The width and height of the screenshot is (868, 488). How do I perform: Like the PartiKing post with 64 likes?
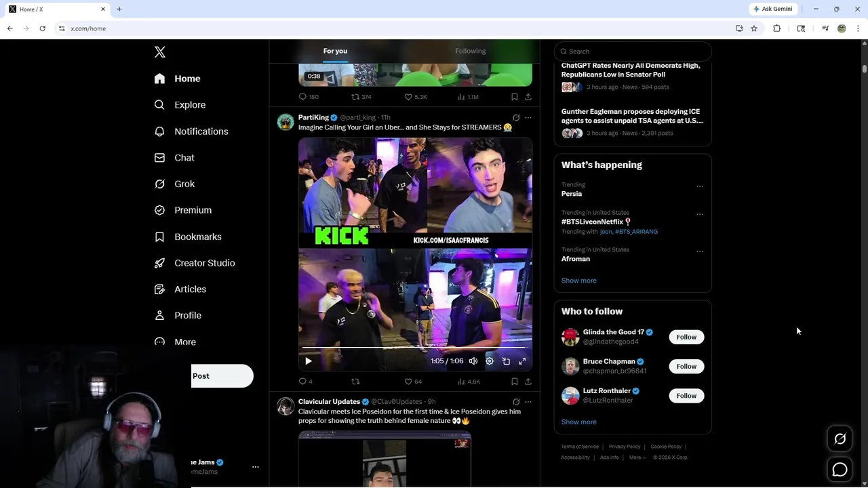413,382
